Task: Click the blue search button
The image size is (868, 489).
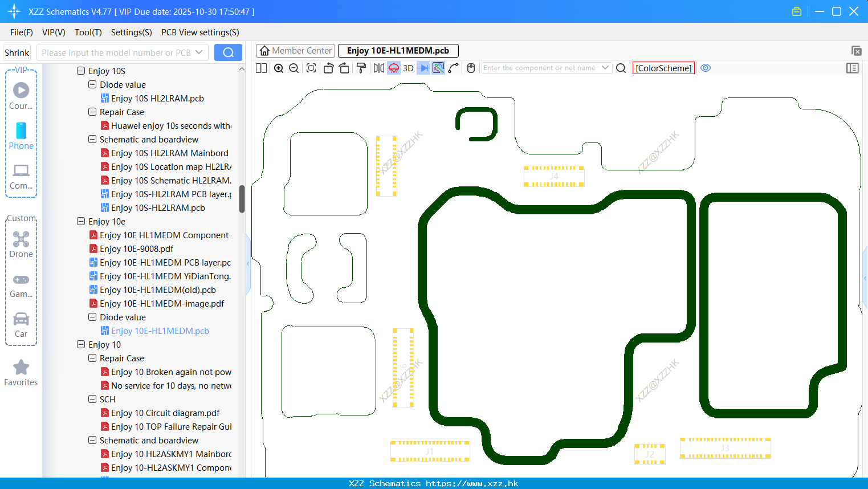Action: point(228,52)
